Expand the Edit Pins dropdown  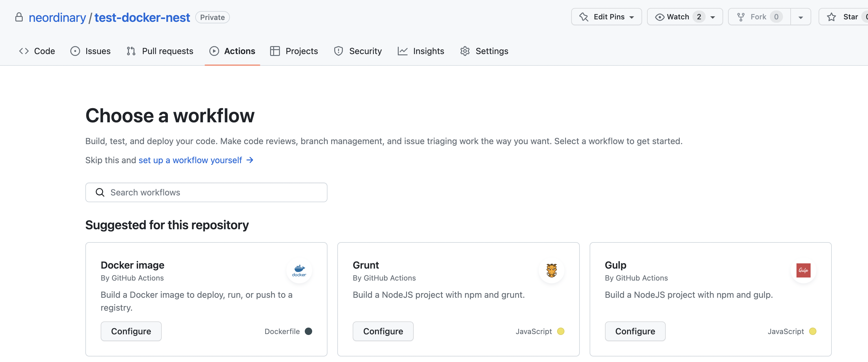coord(606,17)
